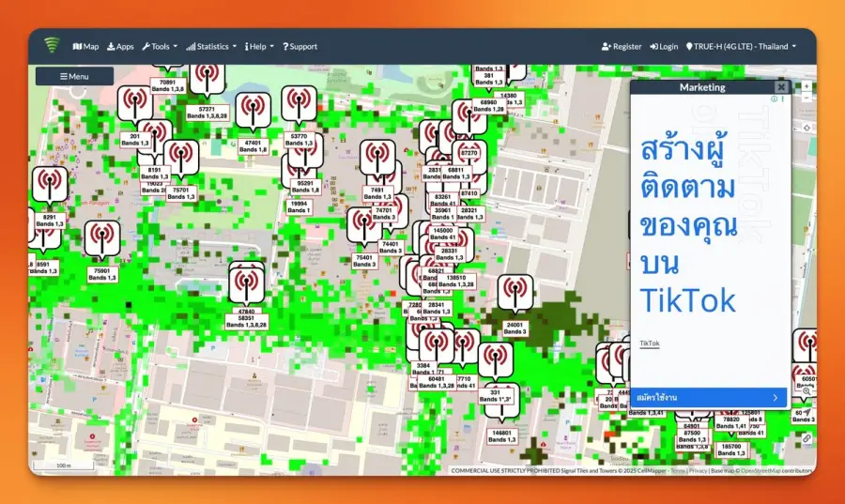845x504 pixels.
Task: Open the Privacy link in the map footer
Action: (x=698, y=470)
